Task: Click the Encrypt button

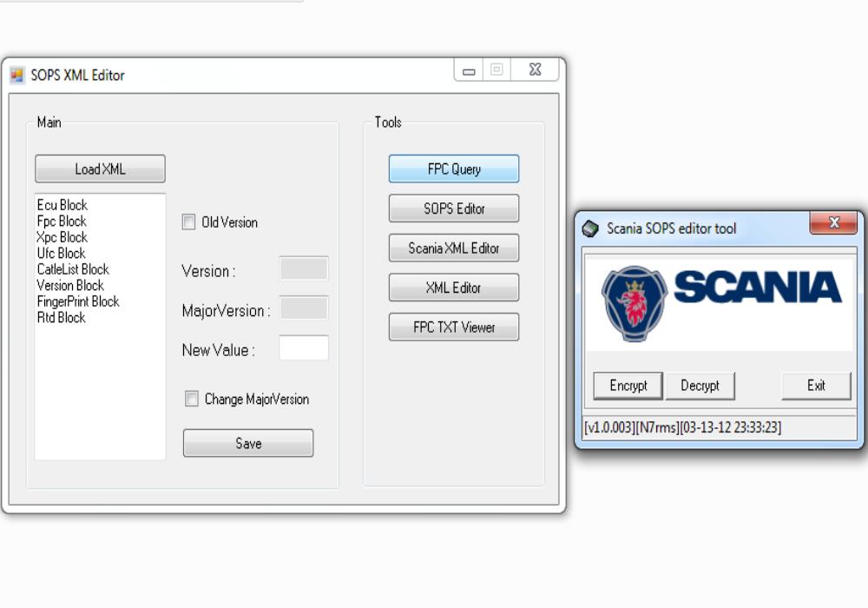Action: [627, 386]
